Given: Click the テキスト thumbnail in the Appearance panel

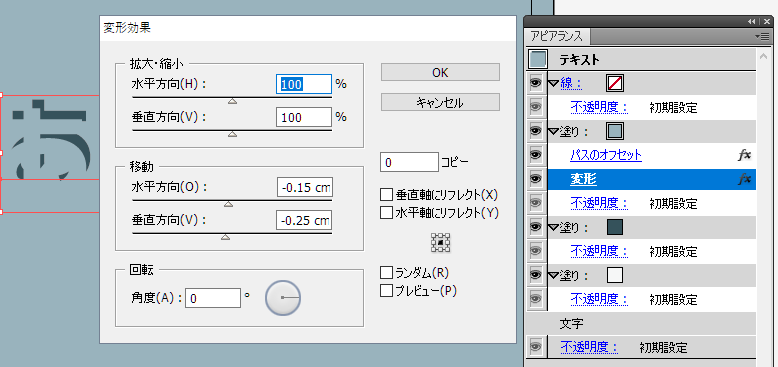Looking at the screenshot, I should pos(538,60).
